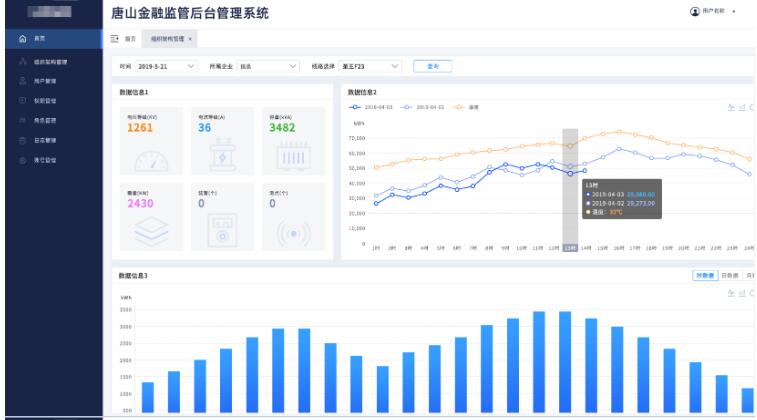Click the 首页 home icon in sidebar
The image size is (757, 420).
[22, 38]
